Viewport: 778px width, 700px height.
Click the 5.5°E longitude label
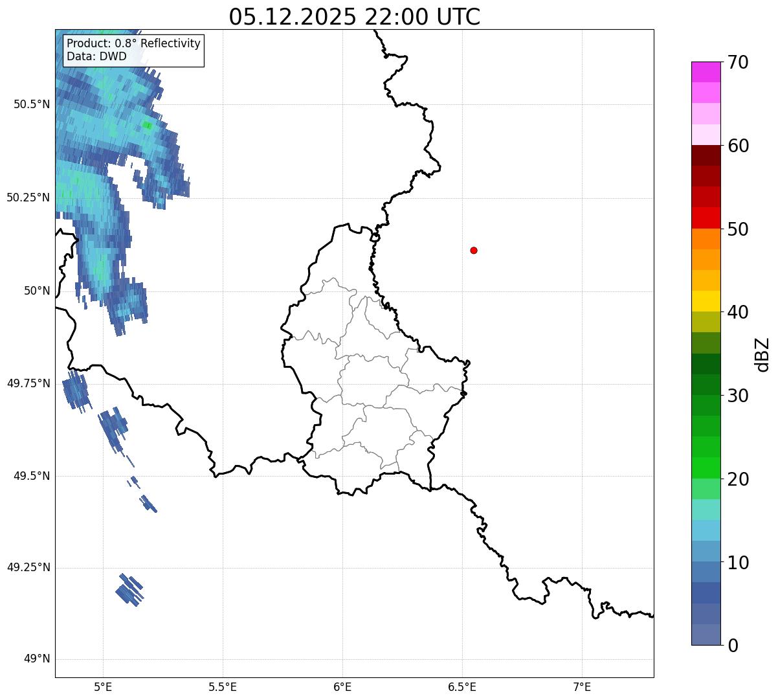[x=223, y=686]
